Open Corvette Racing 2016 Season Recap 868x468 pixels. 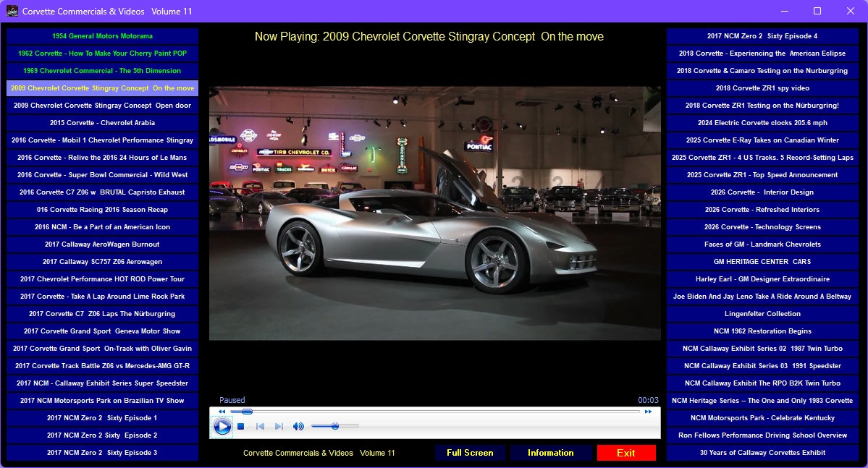[x=102, y=210]
